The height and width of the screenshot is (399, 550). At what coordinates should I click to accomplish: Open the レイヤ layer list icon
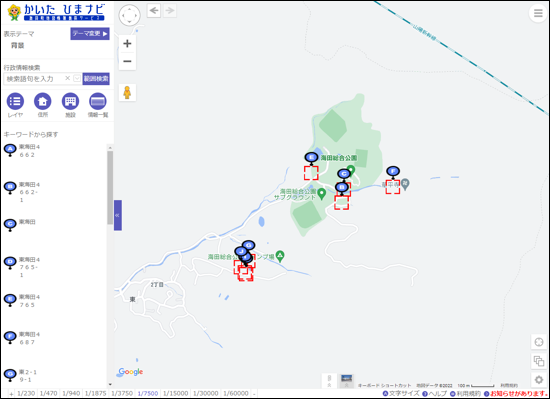click(x=15, y=102)
